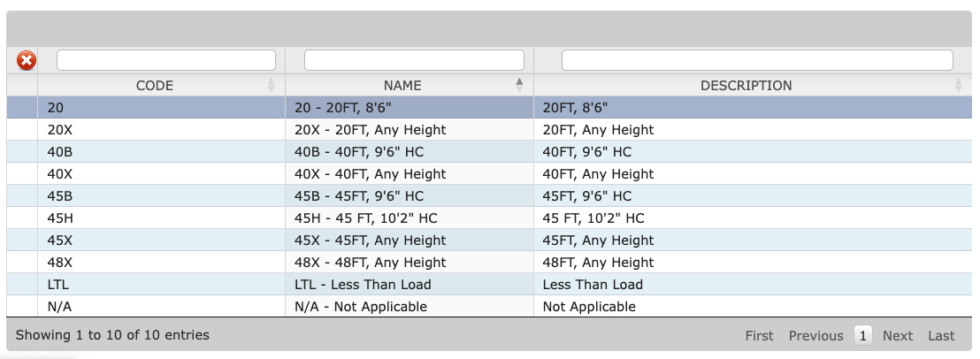This screenshot has height=359, width=980.
Task: Click the CODE filter input field
Action: (165, 60)
